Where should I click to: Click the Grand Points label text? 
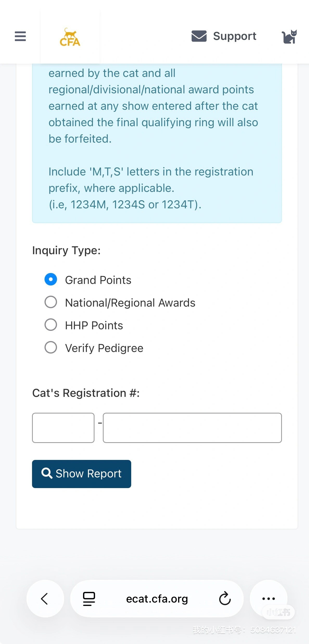tap(98, 280)
